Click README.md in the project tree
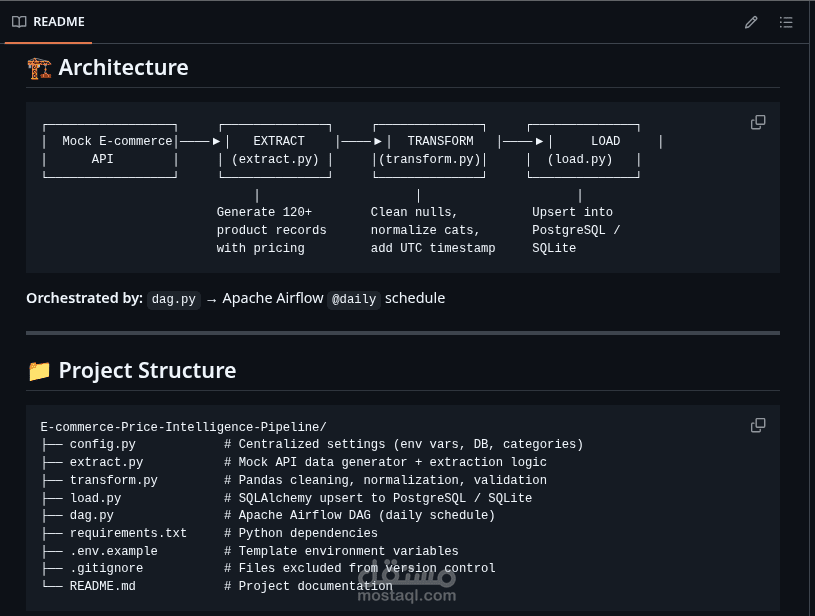 point(103,586)
